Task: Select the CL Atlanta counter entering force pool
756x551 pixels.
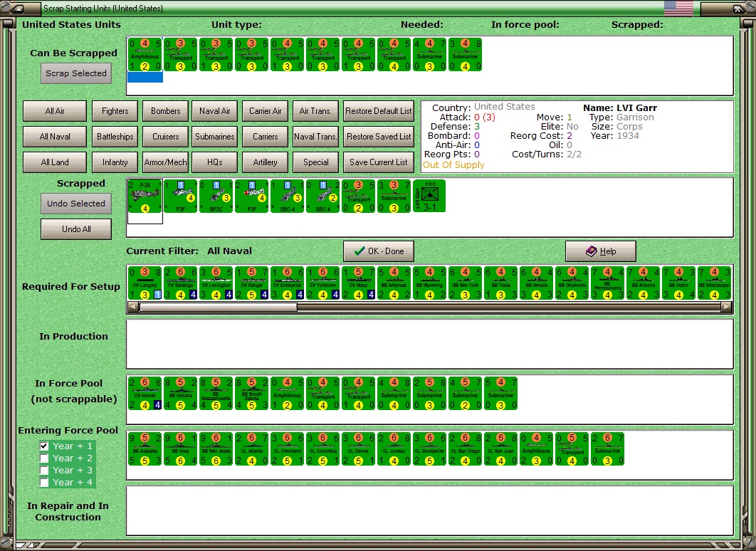Action: (252, 449)
